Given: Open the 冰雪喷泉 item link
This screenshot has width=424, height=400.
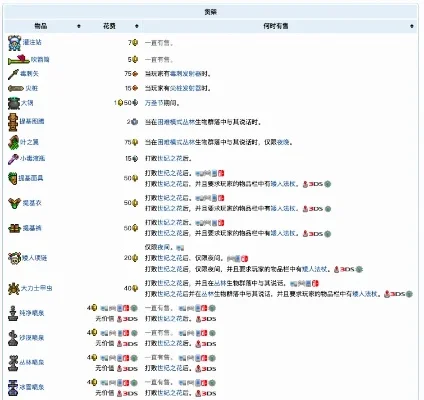Looking at the screenshot, I should click(x=32, y=387).
